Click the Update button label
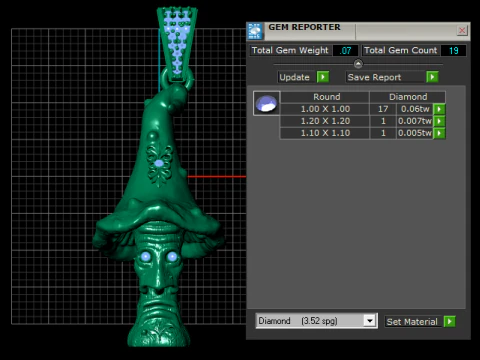Image resolution: width=480 pixels, height=360 pixels. coord(294,77)
